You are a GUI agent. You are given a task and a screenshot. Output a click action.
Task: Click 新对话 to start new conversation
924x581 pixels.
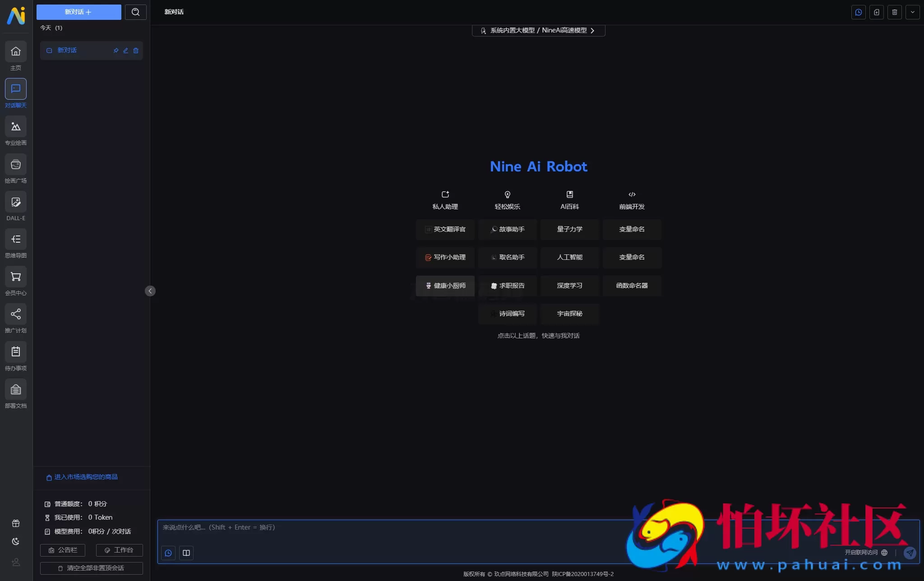click(x=79, y=12)
